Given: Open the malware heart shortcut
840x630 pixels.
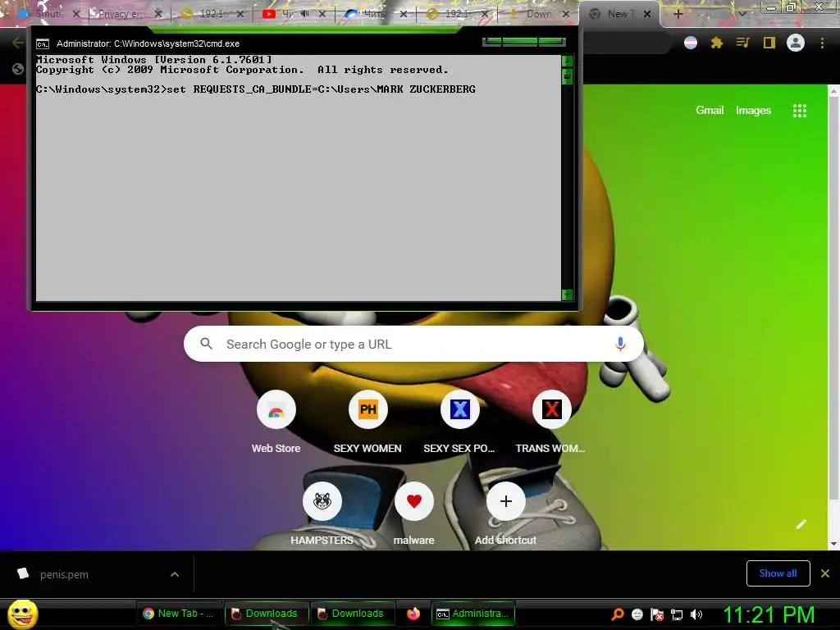Looking at the screenshot, I should [413, 501].
